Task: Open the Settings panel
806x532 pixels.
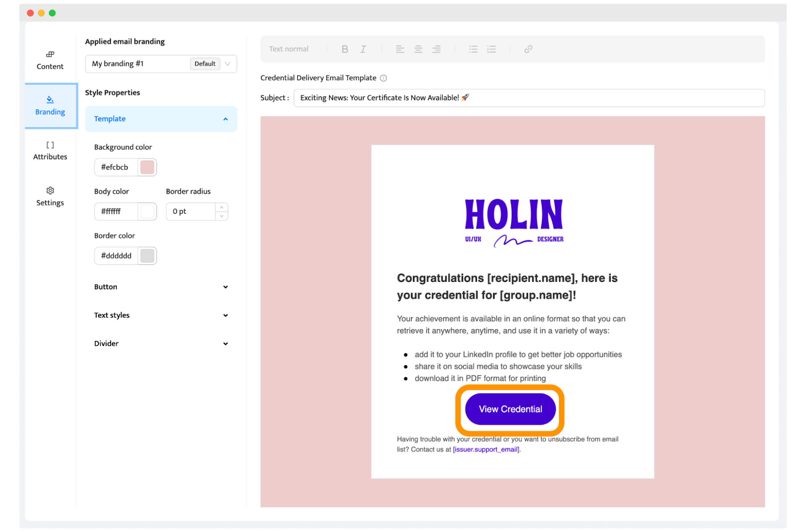Action: click(50, 196)
